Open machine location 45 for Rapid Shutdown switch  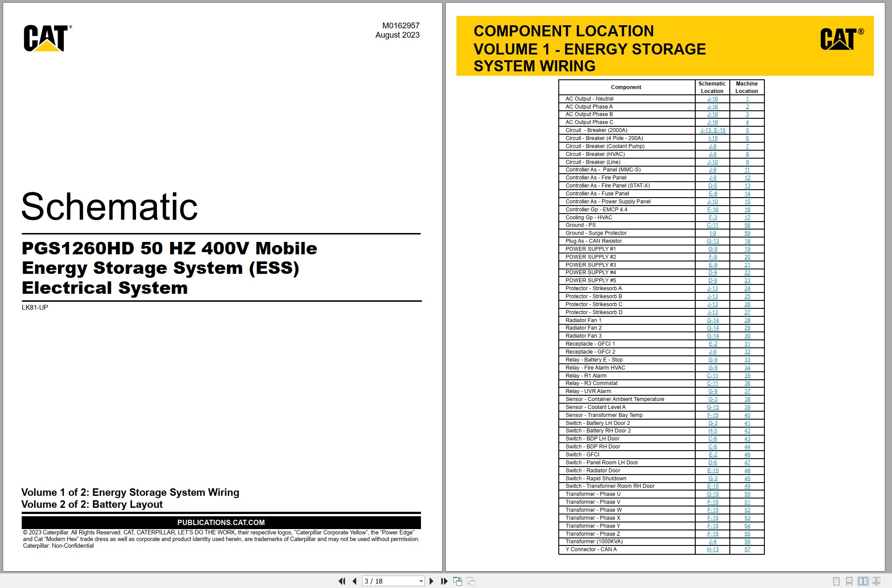747,479
